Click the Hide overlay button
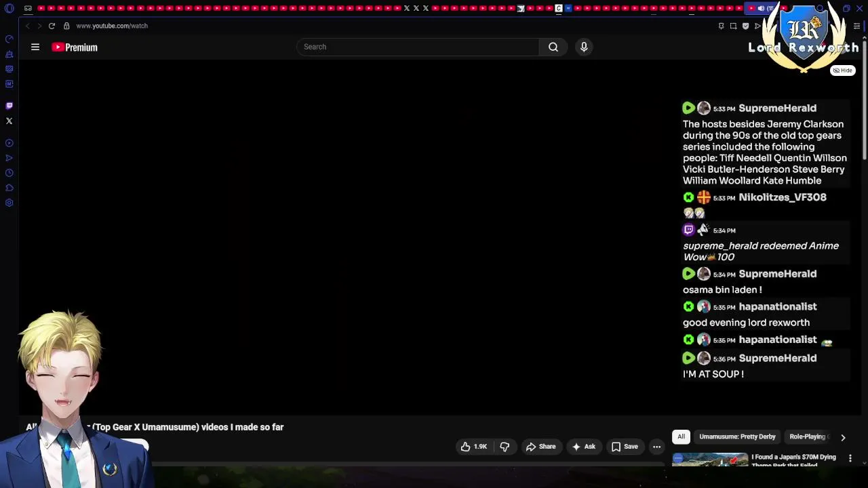This screenshot has width=868, height=488. point(843,70)
